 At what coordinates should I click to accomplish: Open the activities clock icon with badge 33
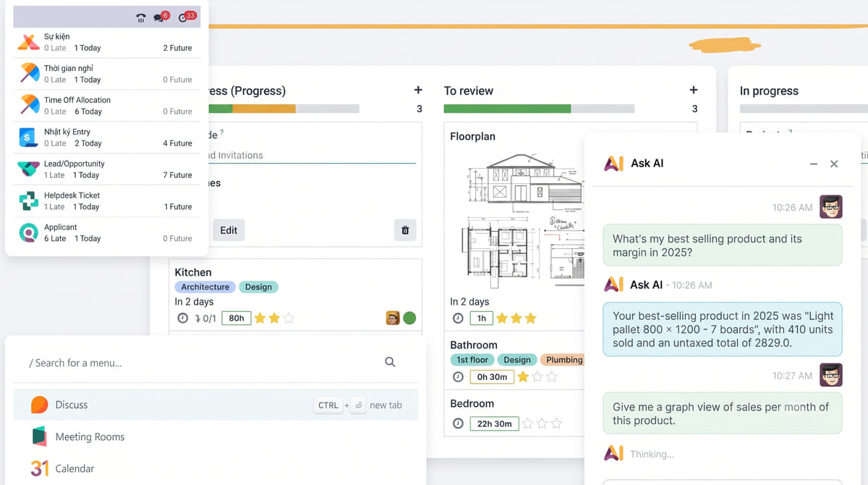click(186, 17)
